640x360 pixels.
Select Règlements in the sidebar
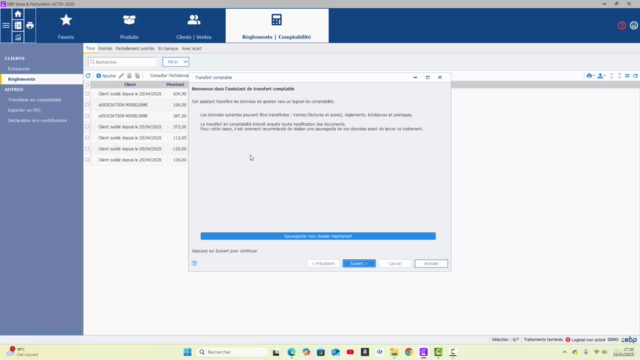[x=42, y=79]
